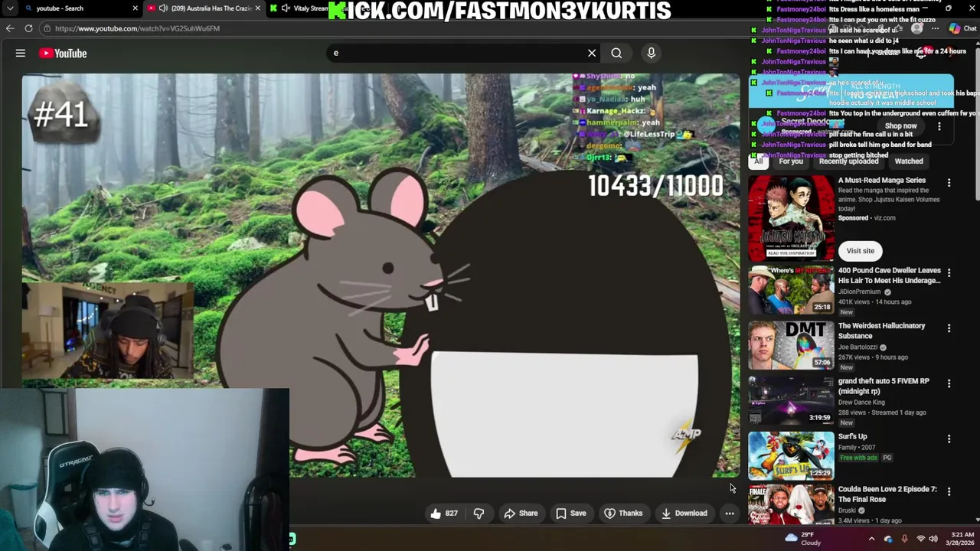
Task: Start voice search with the microphone
Action: 652,53
